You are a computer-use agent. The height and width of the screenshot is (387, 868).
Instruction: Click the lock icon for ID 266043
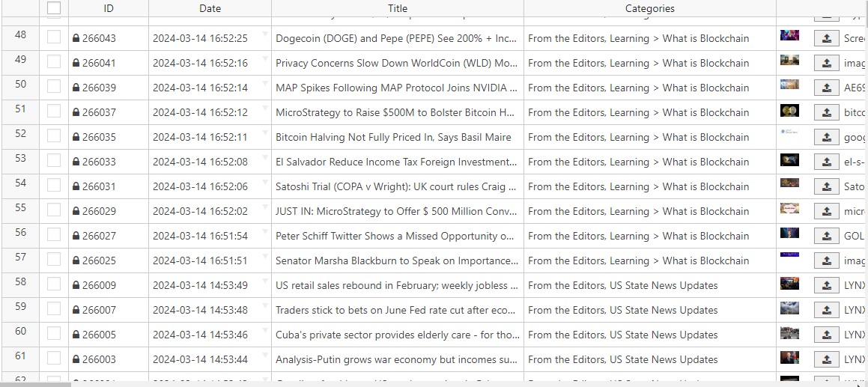pos(76,38)
